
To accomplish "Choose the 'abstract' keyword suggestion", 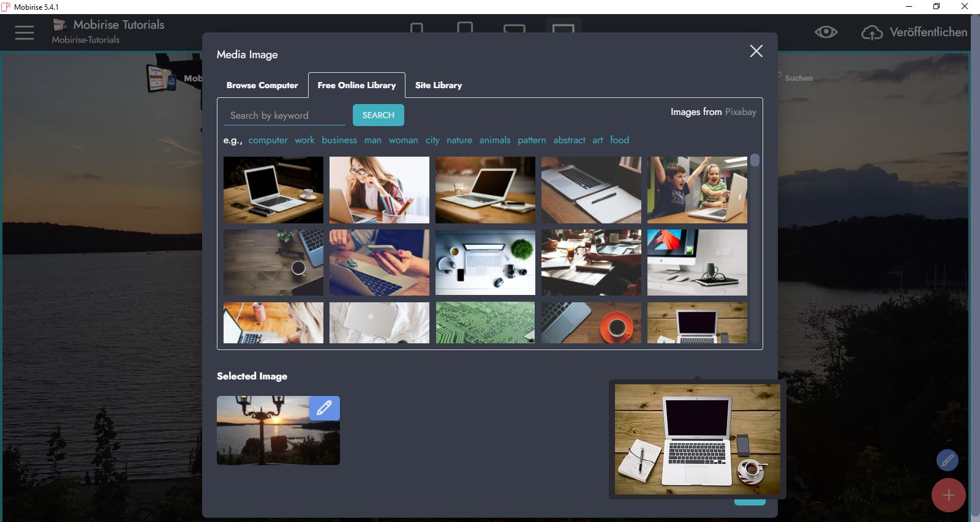I will coord(570,140).
